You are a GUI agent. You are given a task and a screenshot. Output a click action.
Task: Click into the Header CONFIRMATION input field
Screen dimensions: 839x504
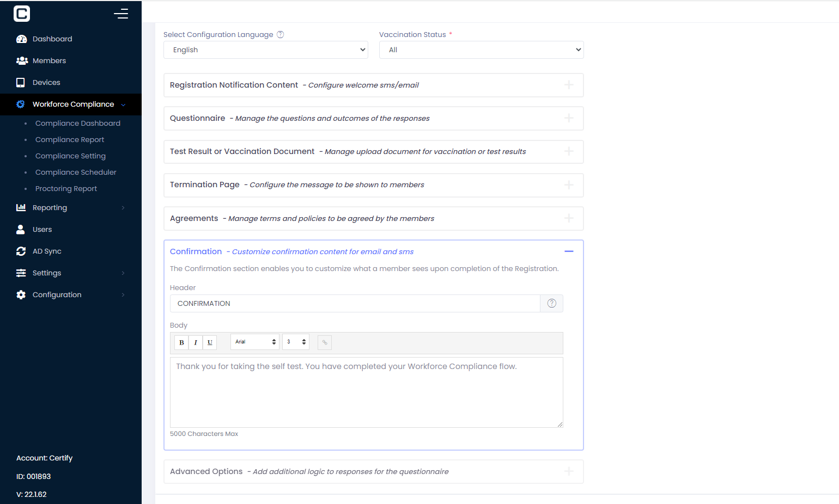coord(355,303)
